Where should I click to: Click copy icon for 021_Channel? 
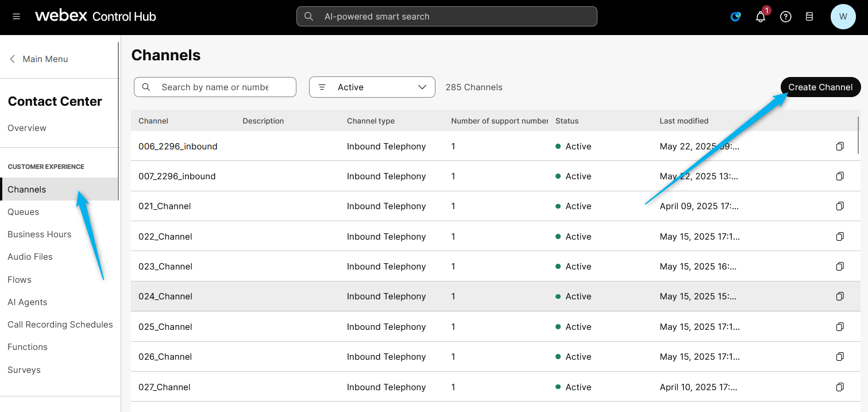839,206
